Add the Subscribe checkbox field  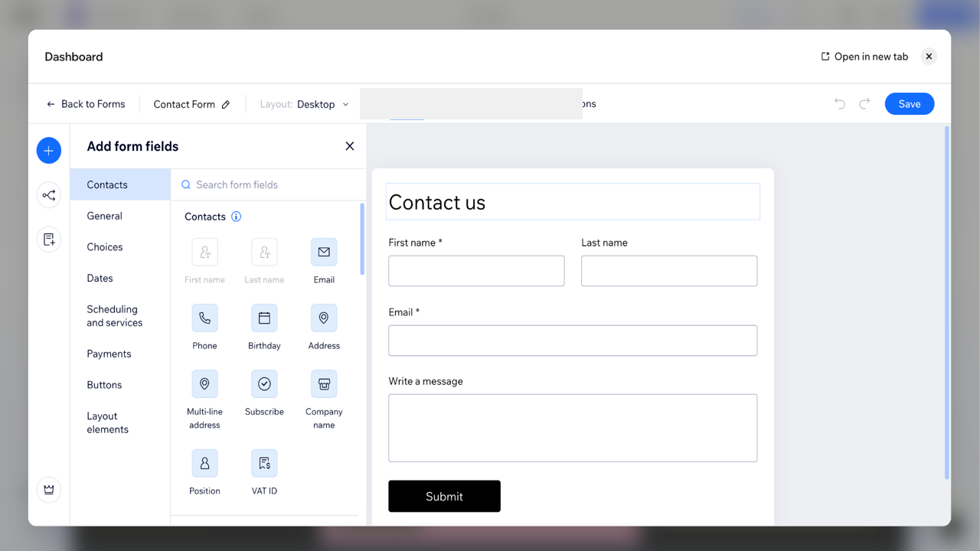tap(264, 383)
